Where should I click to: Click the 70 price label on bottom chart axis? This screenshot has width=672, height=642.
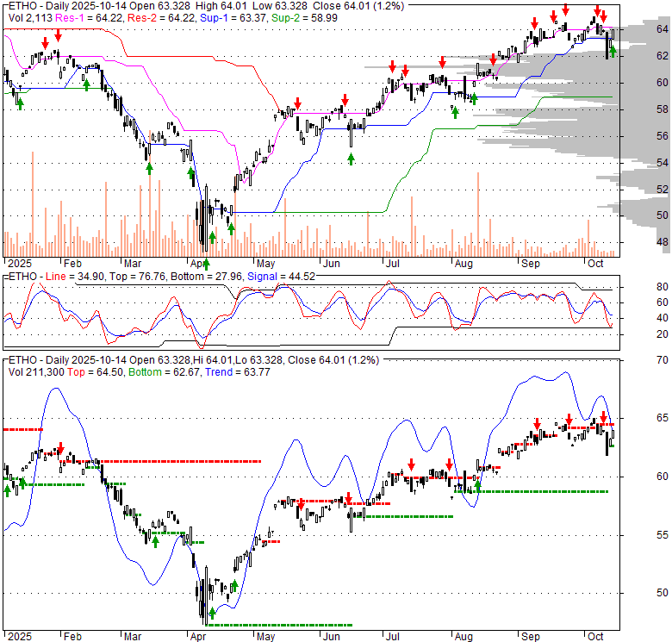(663, 360)
